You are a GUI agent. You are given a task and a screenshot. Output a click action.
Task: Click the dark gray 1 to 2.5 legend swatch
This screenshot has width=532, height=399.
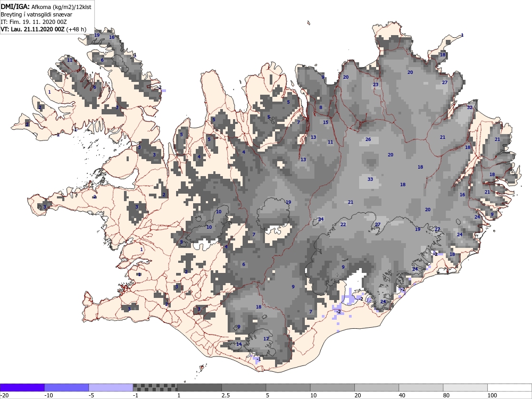(199, 387)
